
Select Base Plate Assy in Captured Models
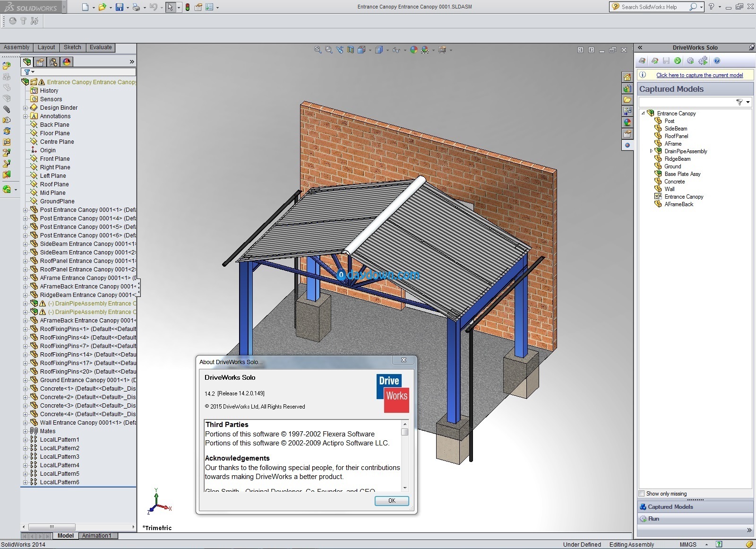click(682, 174)
